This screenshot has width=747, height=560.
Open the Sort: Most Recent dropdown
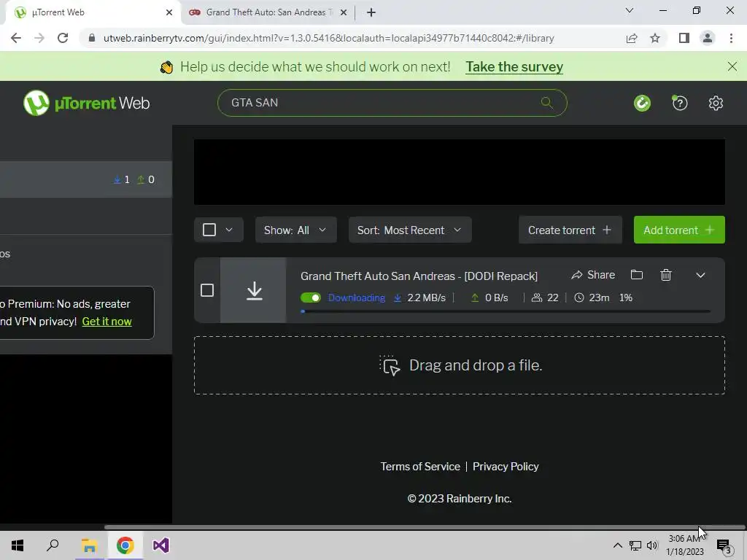point(410,230)
